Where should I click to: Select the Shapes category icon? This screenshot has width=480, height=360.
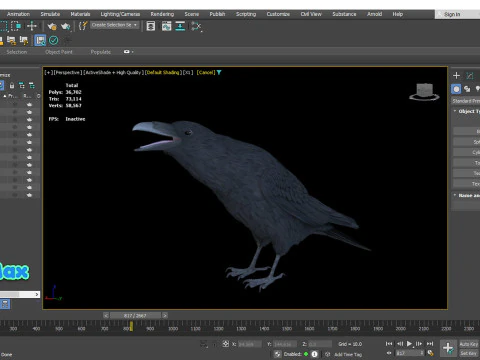pos(467,89)
